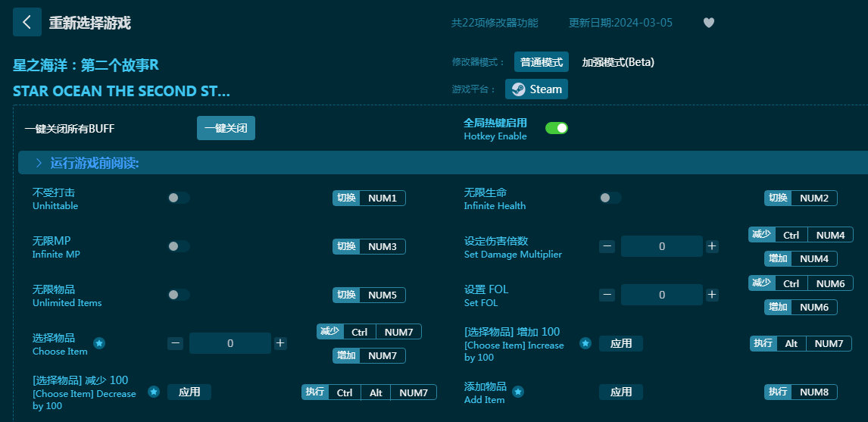868x422 pixels.
Task: Click the Choose Item value field
Action: 230,343
